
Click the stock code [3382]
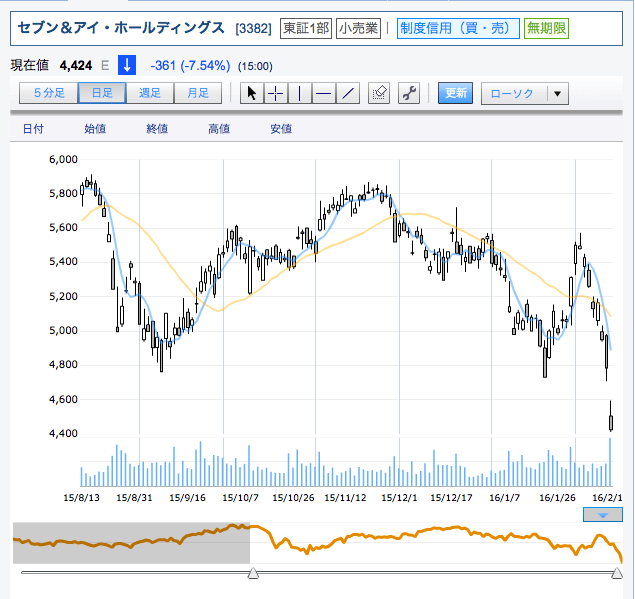(x=254, y=29)
